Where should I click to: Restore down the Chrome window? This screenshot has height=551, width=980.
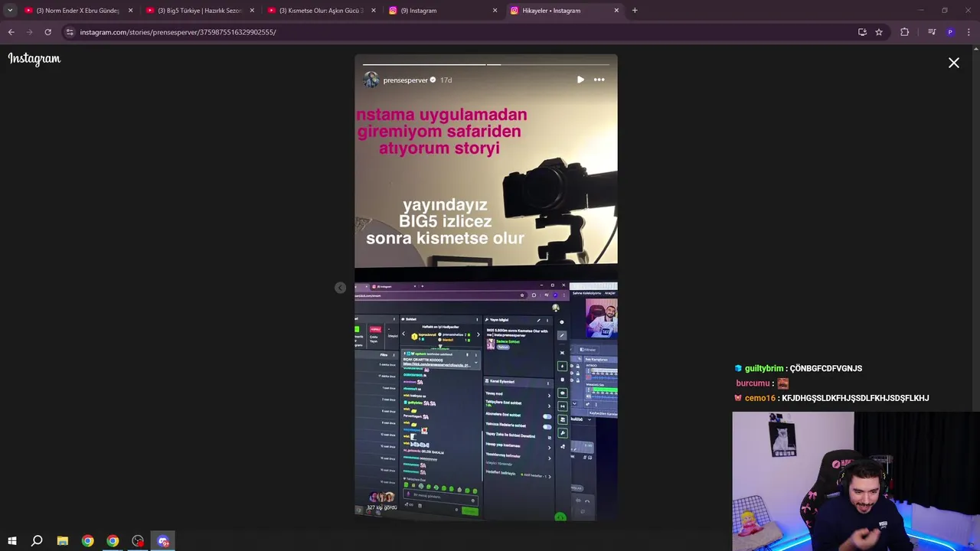945,11
